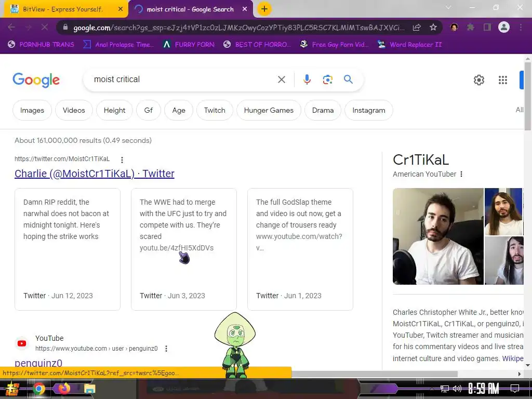Launch Firefox from the taskbar
Viewport: 532px width, 399px height.
coord(64,389)
